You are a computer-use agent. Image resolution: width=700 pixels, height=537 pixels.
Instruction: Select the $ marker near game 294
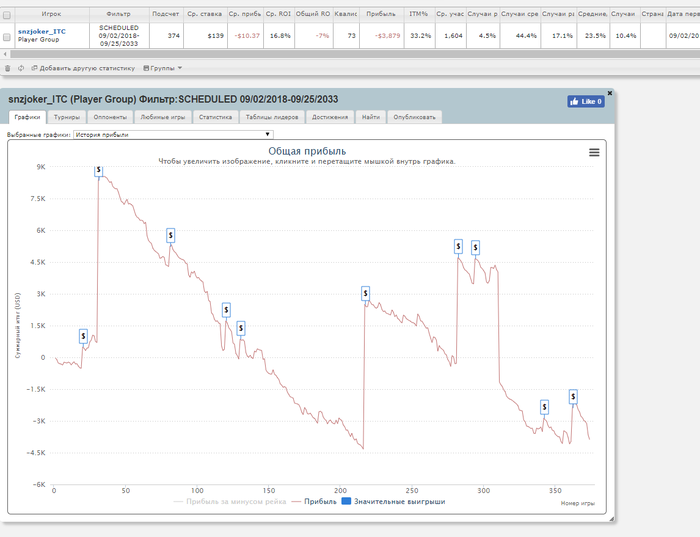point(475,247)
